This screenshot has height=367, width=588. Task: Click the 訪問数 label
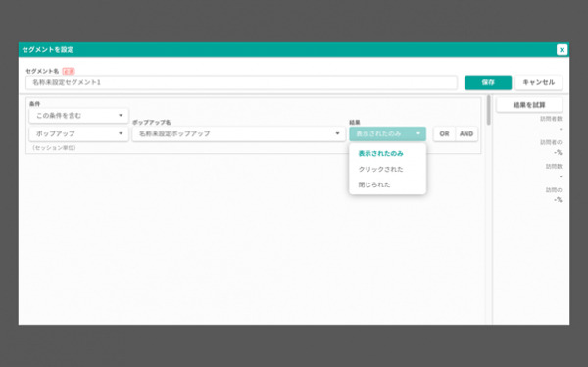554,167
